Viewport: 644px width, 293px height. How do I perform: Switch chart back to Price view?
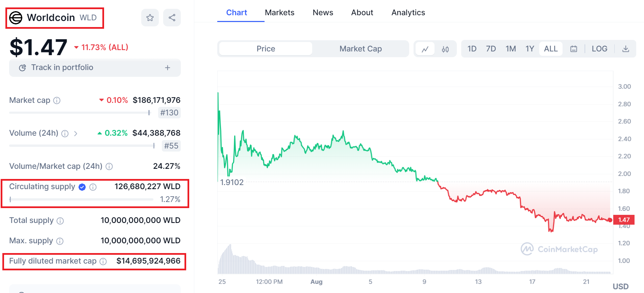point(266,48)
